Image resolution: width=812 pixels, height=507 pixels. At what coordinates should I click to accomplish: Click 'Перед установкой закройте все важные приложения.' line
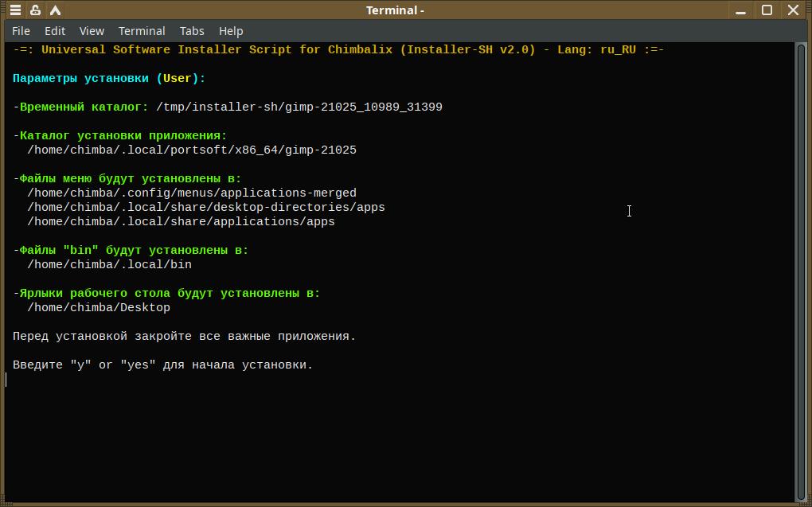click(185, 337)
